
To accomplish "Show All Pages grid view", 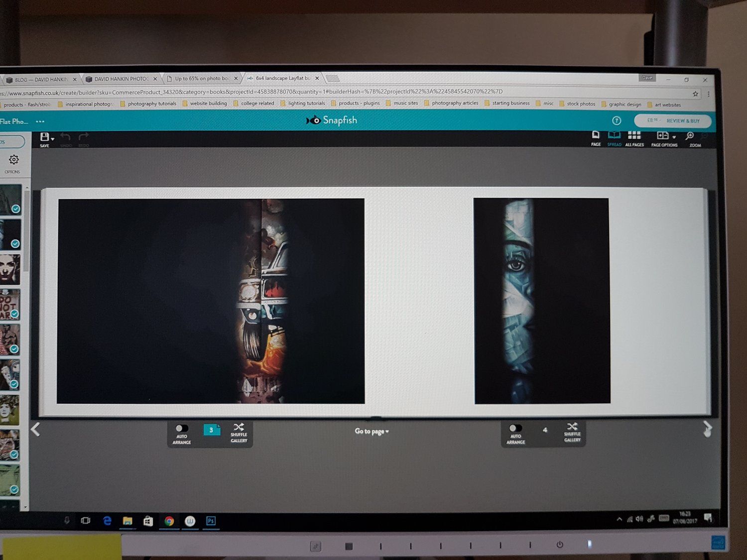I will click(634, 135).
